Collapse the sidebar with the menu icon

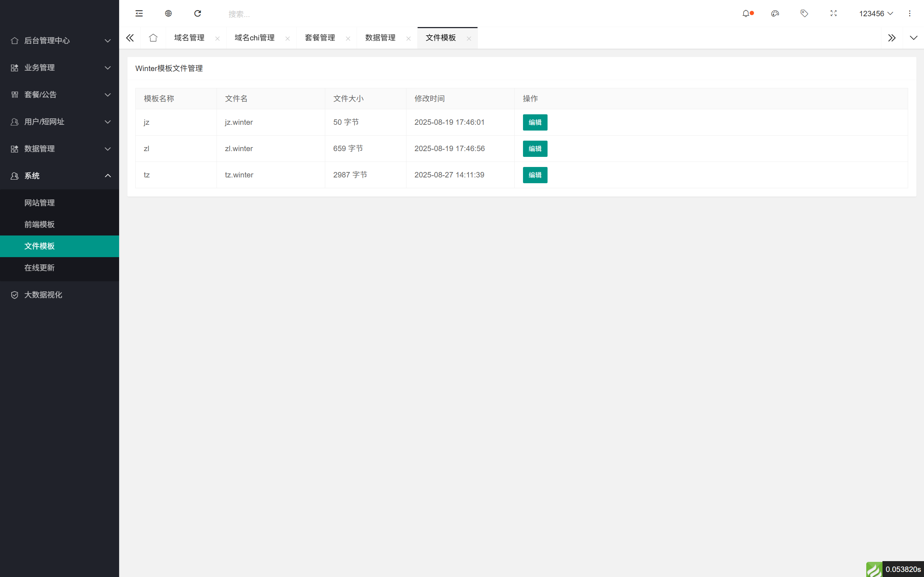139,13
